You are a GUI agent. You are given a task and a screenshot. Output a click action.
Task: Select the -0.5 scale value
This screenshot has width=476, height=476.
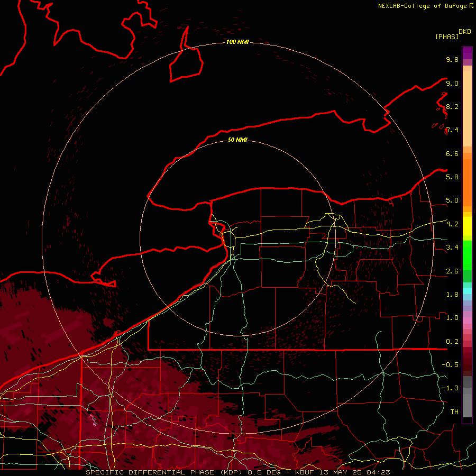click(x=450, y=364)
